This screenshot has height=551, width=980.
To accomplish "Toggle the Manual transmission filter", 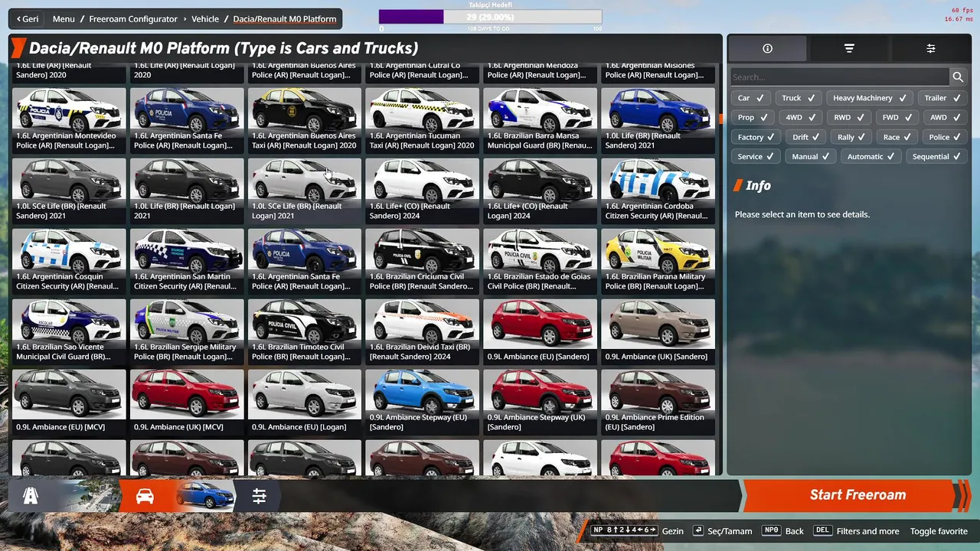I will pos(812,156).
